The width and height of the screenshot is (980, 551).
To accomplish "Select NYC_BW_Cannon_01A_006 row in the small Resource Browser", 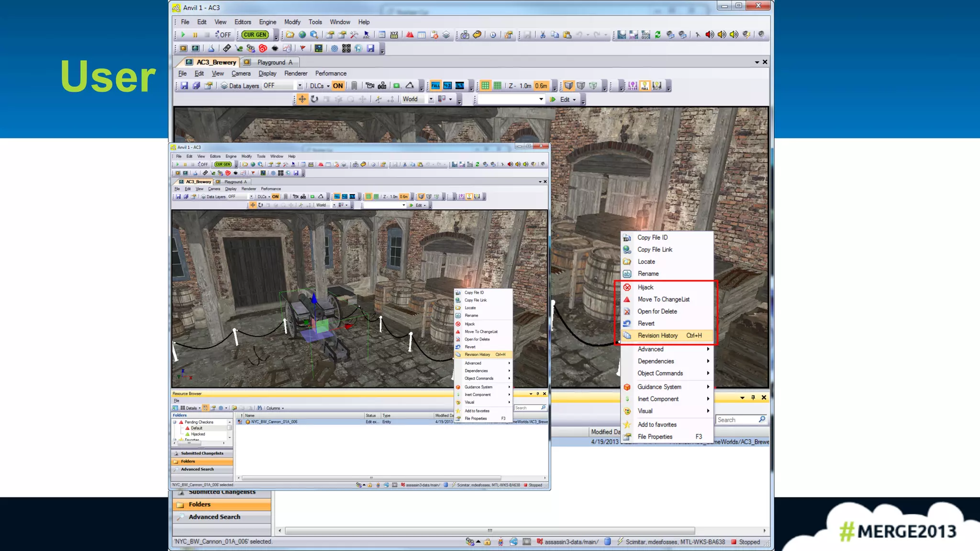I will [x=392, y=422].
